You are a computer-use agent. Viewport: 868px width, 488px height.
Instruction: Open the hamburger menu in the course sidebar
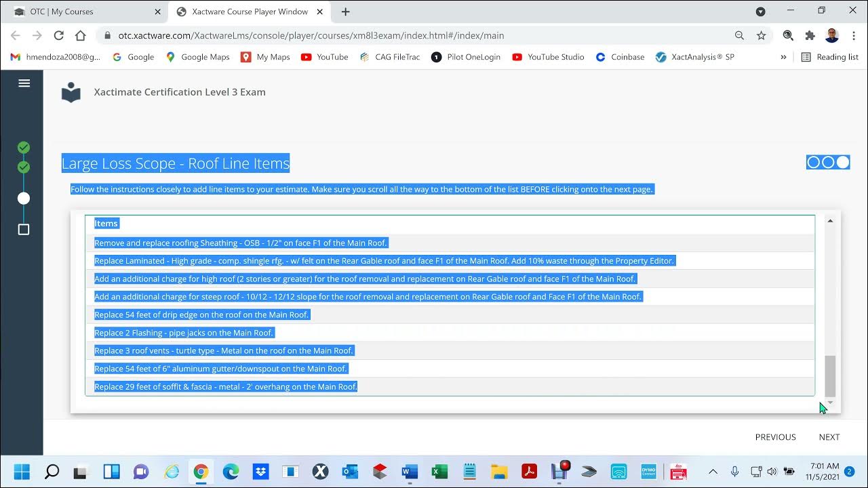pyautogui.click(x=24, y=83)
